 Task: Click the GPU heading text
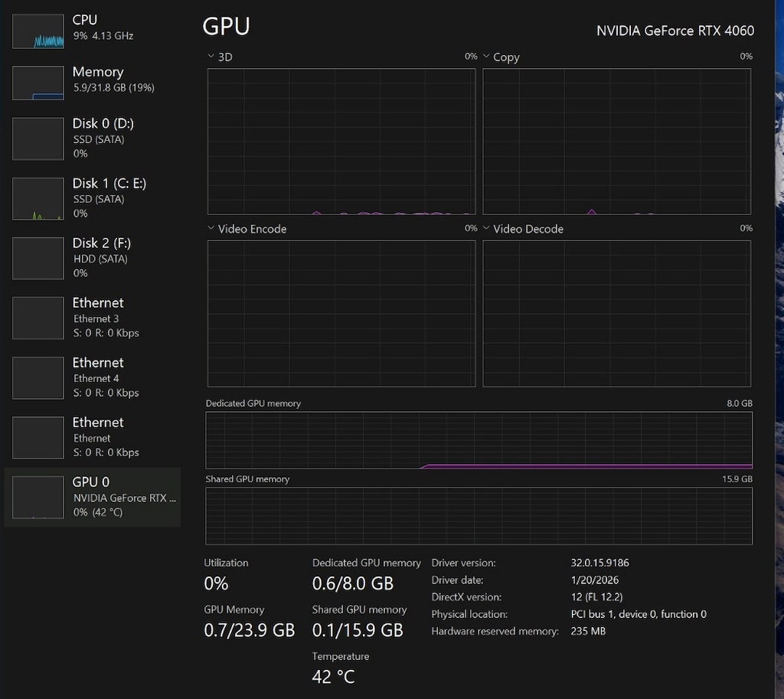pos(226,26)
